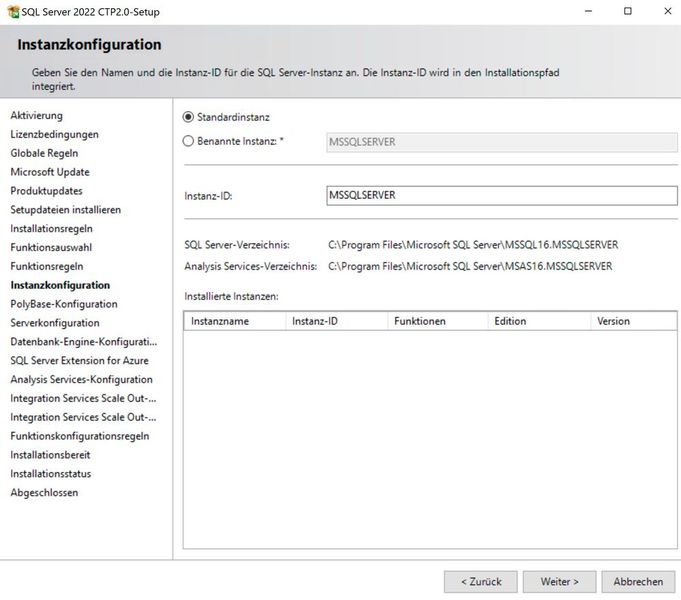Screen dimensions: 681x600
Task: Open the Lizenzbedingungen step
Action: point(54,134)
